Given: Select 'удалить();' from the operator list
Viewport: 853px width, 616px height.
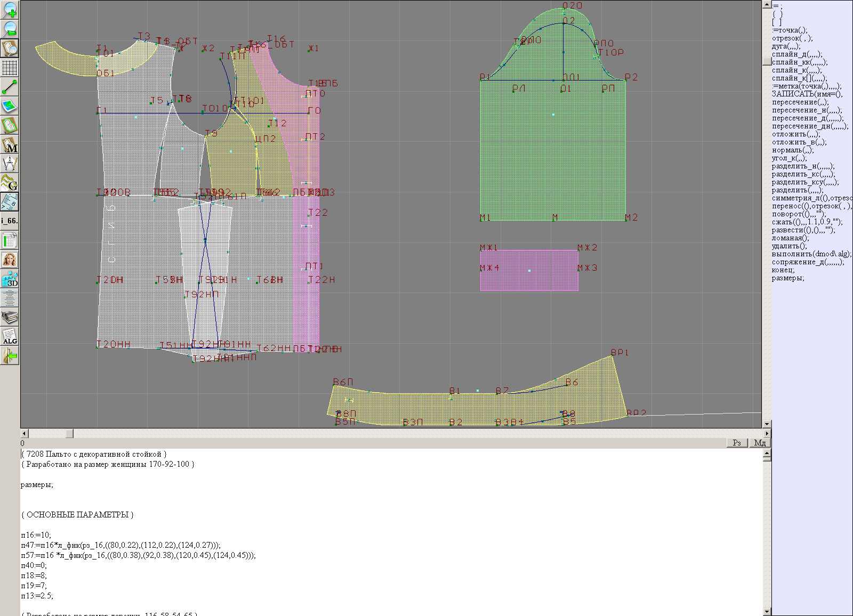Looking at the screenshot, I should click(790, 246).
